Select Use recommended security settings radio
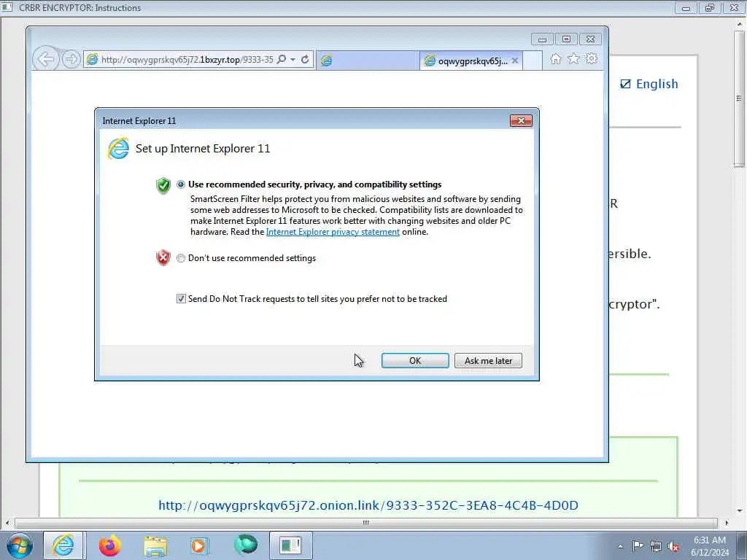 coord(181,184)
